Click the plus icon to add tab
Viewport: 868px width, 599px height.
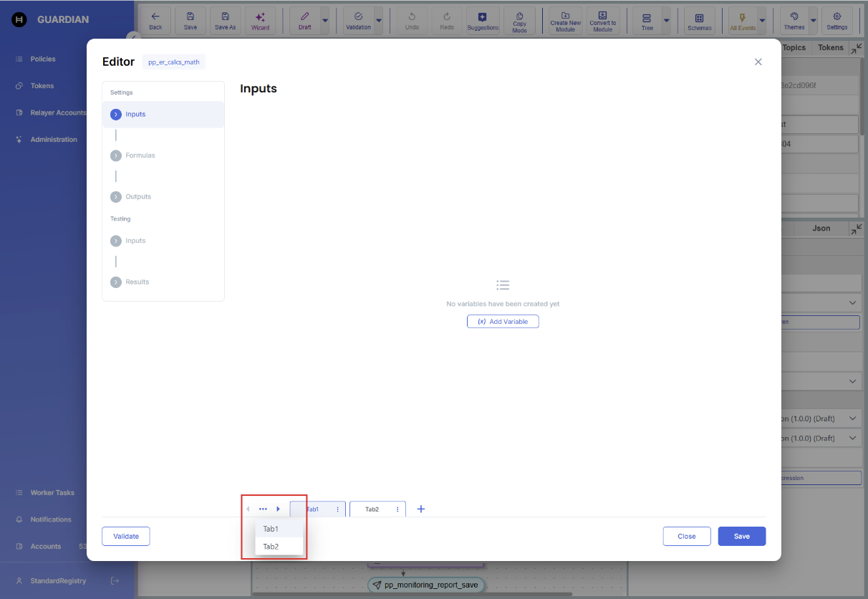pos(421,509)
